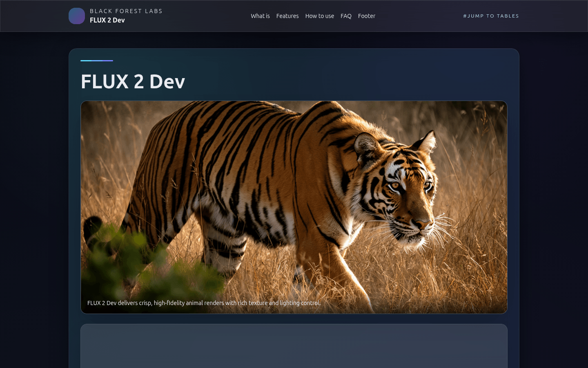This screenshot has height=368, width=588.
Task: Click the image caption about animal renders
Action: point(204,303)
